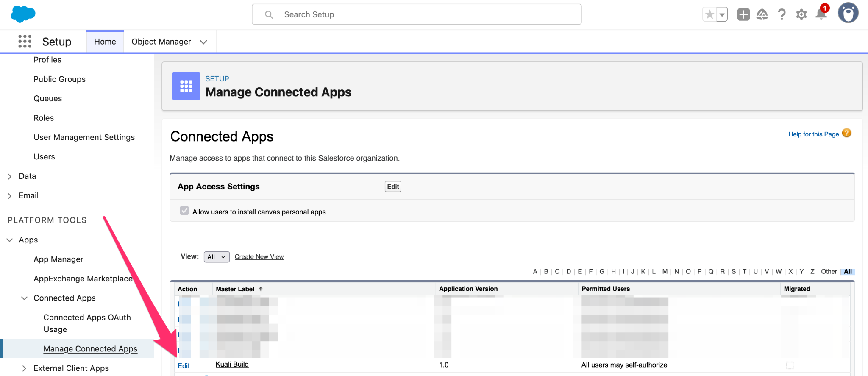Expand the Data section in sidebar
This screenshot has width=868, height=376.
click(x=9, y=176)
